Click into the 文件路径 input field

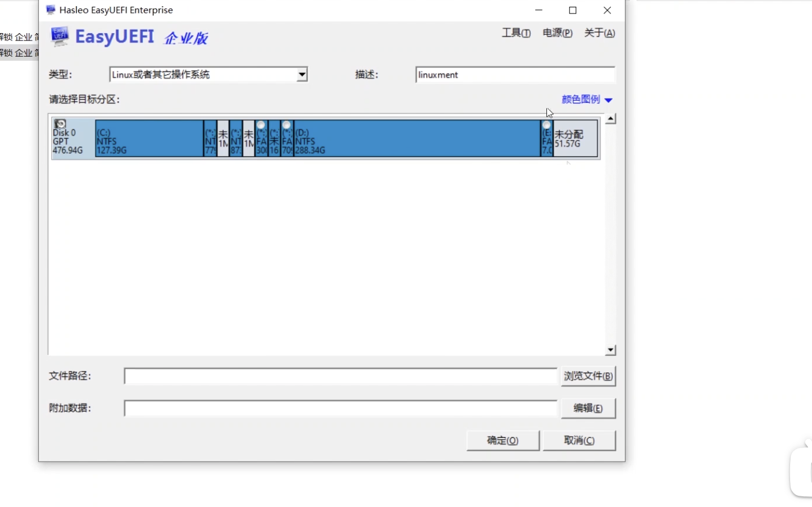(341, 376)
